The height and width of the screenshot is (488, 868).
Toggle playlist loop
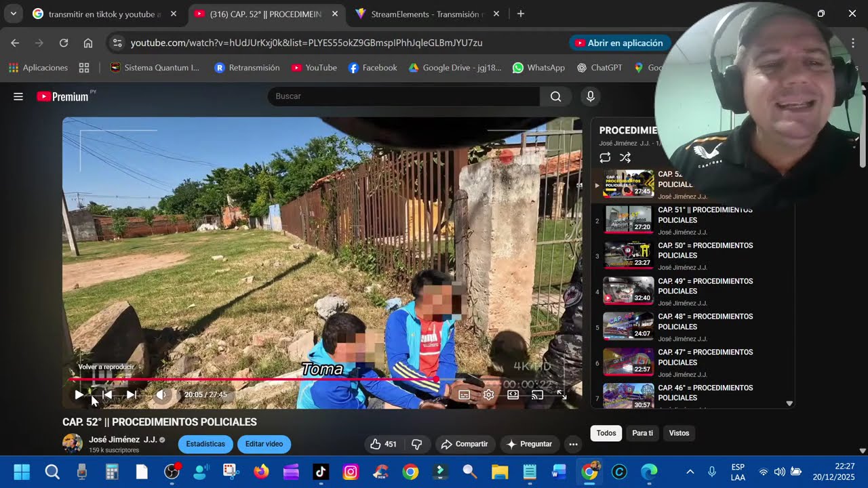point(605,157)
